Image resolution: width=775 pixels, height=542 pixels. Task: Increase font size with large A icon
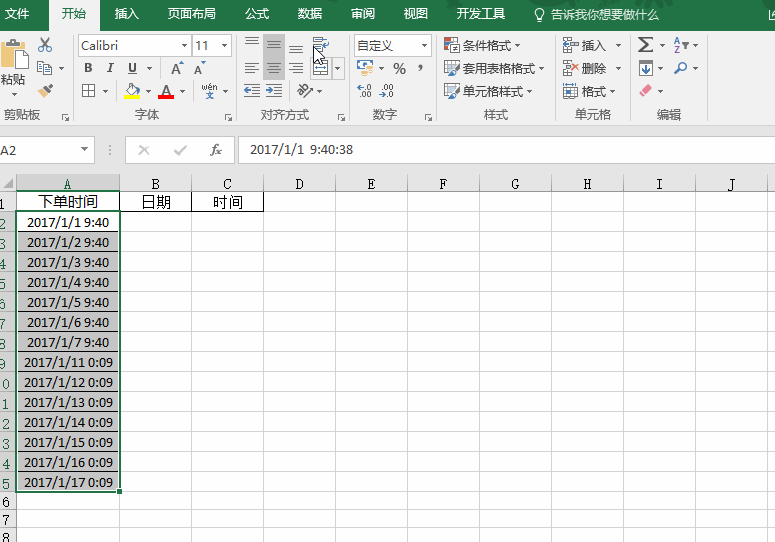point(176,68)
